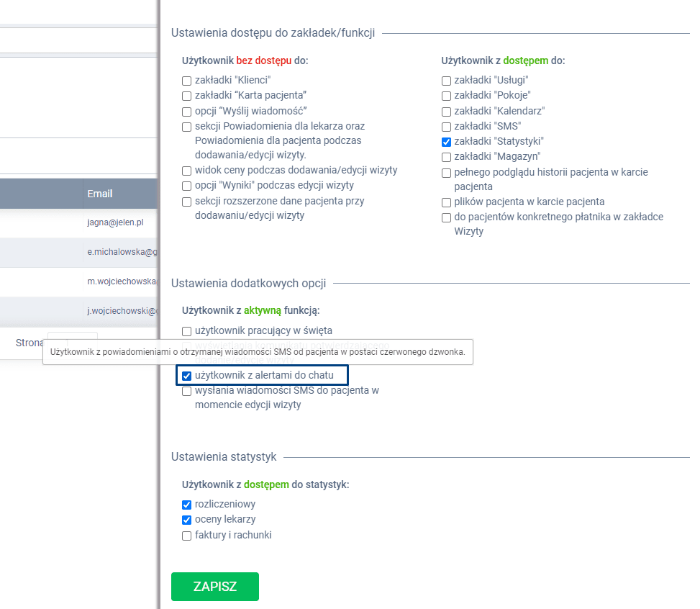
Task: Check użytkownik pracujący w święta option
Action: pos(186,331)
